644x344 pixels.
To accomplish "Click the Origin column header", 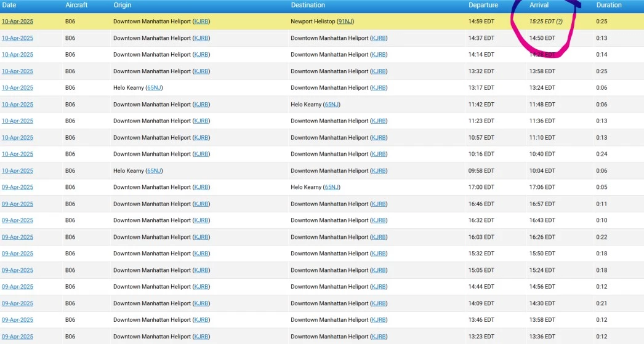I will click(123, 6).
